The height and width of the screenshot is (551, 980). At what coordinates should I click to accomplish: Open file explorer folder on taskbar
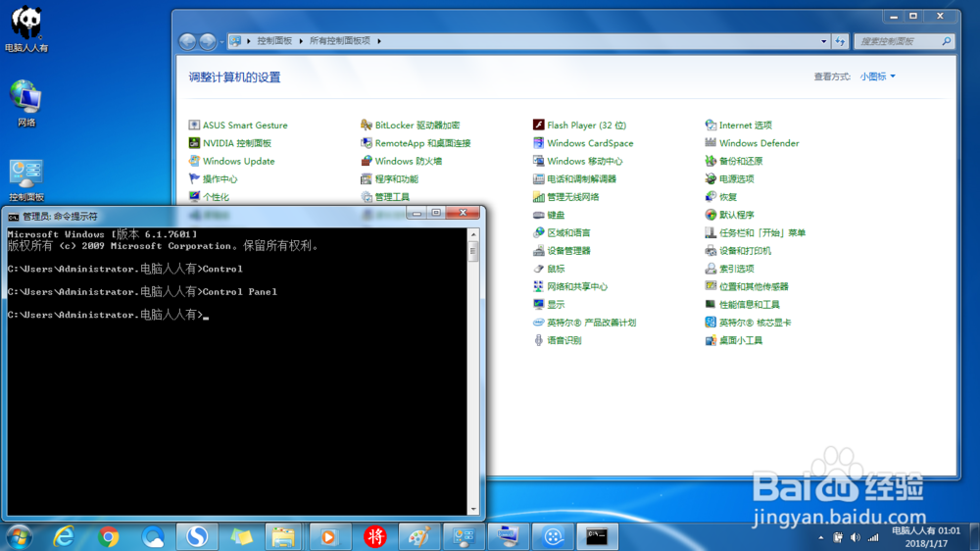[x=283, y=536]
